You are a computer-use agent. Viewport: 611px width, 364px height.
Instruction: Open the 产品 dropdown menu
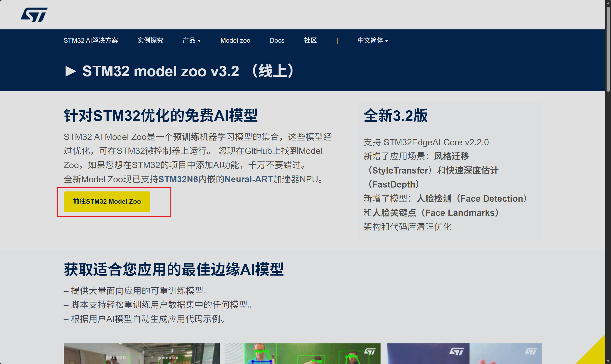click(191, 40)
